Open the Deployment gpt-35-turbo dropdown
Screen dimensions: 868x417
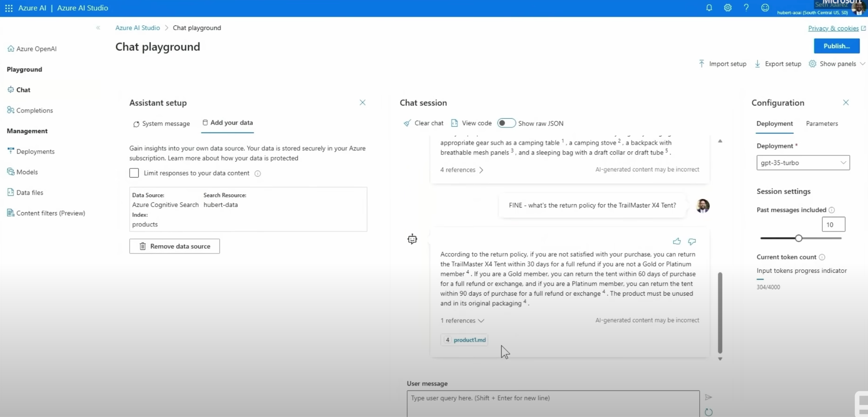tap(803, 162)
